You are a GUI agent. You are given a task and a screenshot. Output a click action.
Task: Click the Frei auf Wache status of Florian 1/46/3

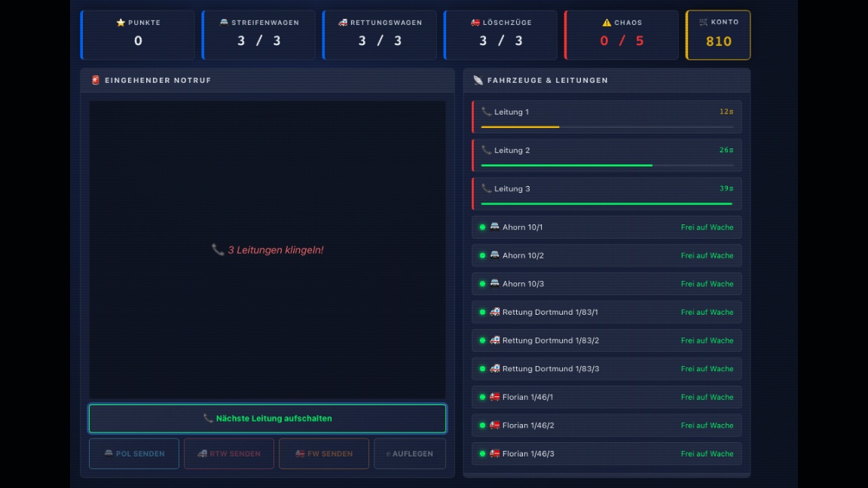click(x=707, y=453)
